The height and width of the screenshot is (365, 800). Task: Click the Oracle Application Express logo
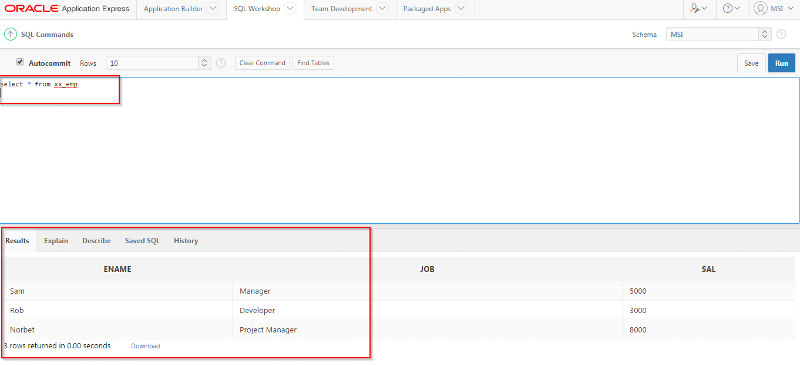point(67,9)
